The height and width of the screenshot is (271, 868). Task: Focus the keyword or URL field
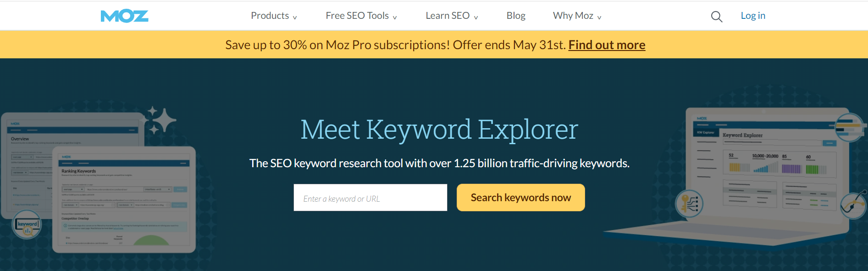click(x=370, y=198)
